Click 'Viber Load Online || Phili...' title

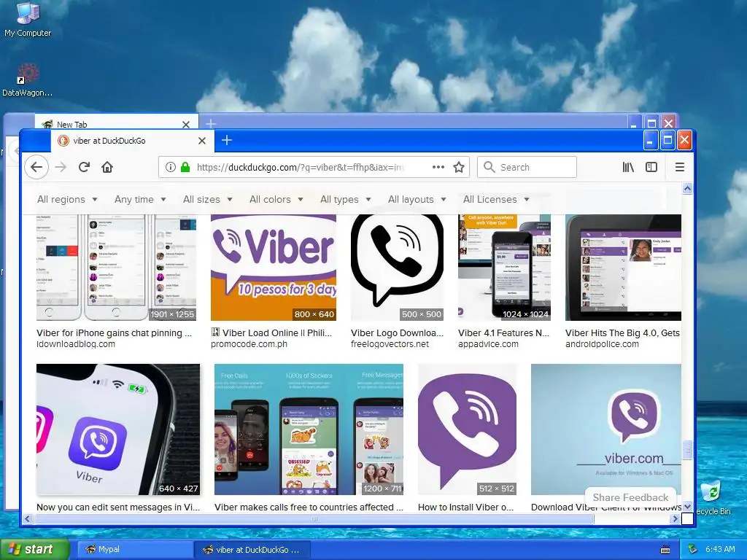click(276, 332)
